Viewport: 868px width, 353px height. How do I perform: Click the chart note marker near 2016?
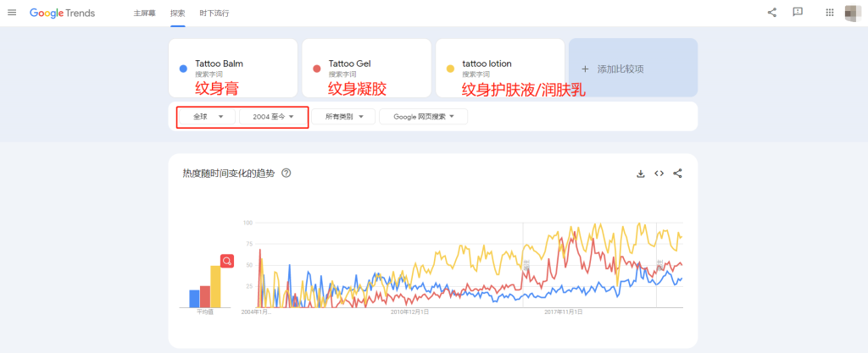point(526,265)
